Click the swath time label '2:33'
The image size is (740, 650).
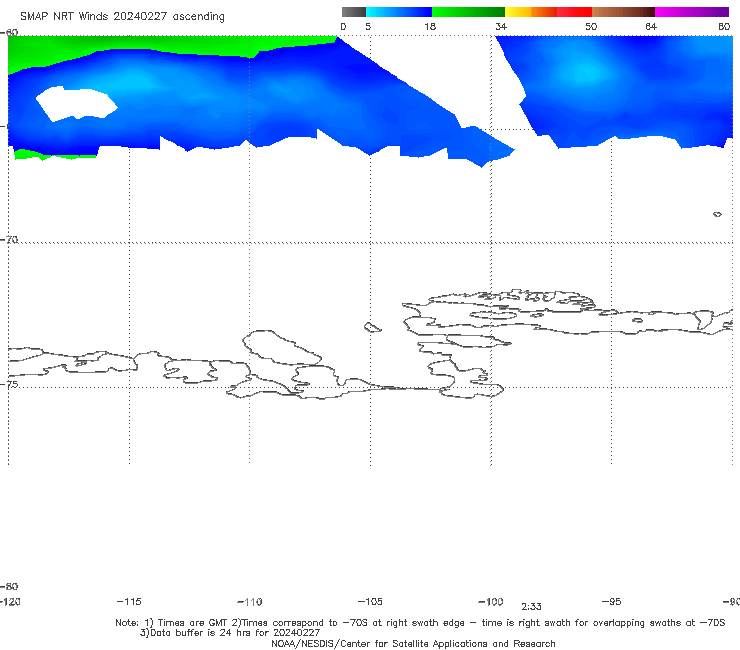point(531,607)
